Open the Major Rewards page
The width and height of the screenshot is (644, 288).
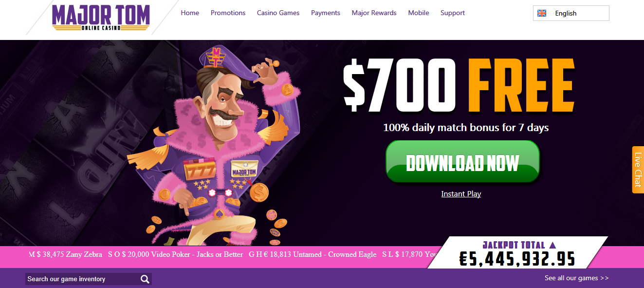click(x=374, y=13)
